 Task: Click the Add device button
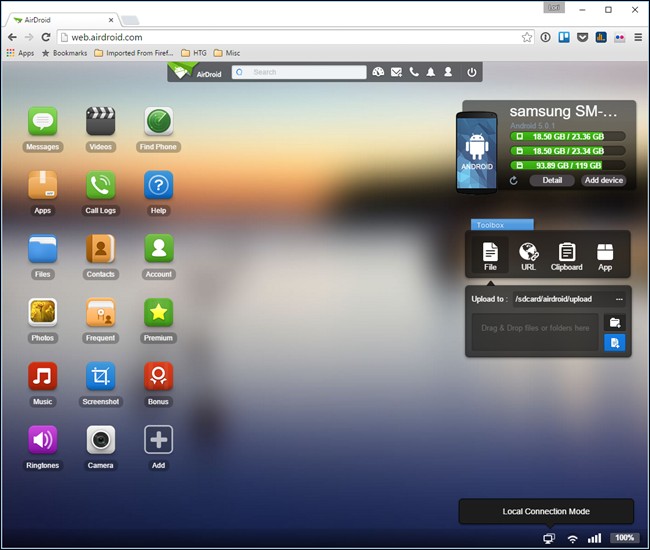[604, 180]
